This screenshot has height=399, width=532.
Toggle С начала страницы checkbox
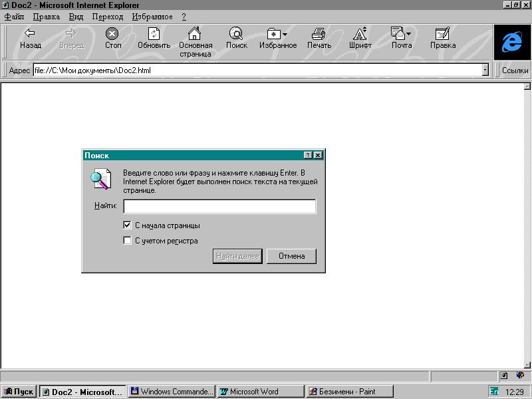(127, 225)
